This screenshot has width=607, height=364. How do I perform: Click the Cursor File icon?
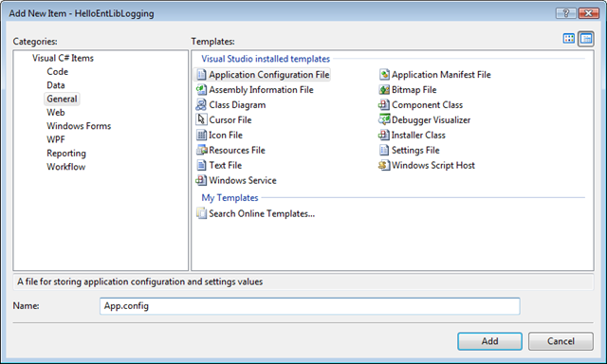tap(201, 119)
